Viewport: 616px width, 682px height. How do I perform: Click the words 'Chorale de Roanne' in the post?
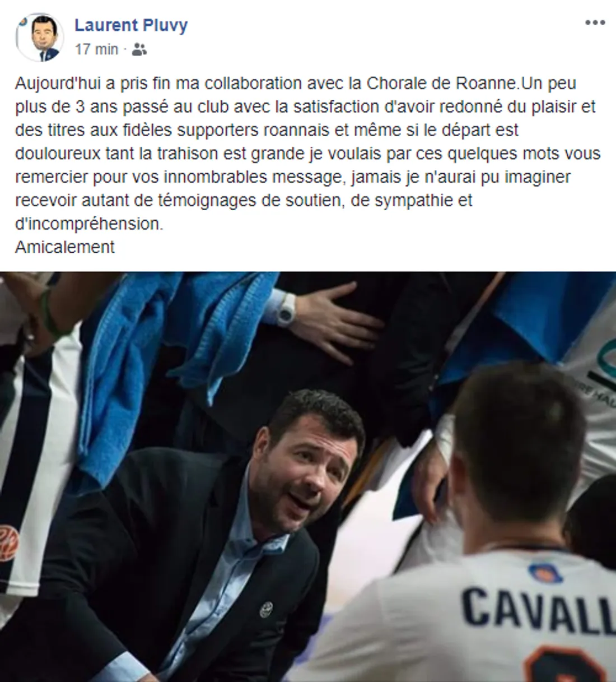pyautogui.click(x=441, y=83)
